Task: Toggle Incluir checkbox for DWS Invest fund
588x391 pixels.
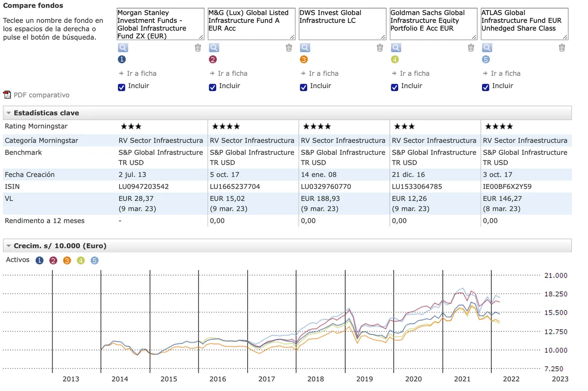Action: (x=304, y=87)
